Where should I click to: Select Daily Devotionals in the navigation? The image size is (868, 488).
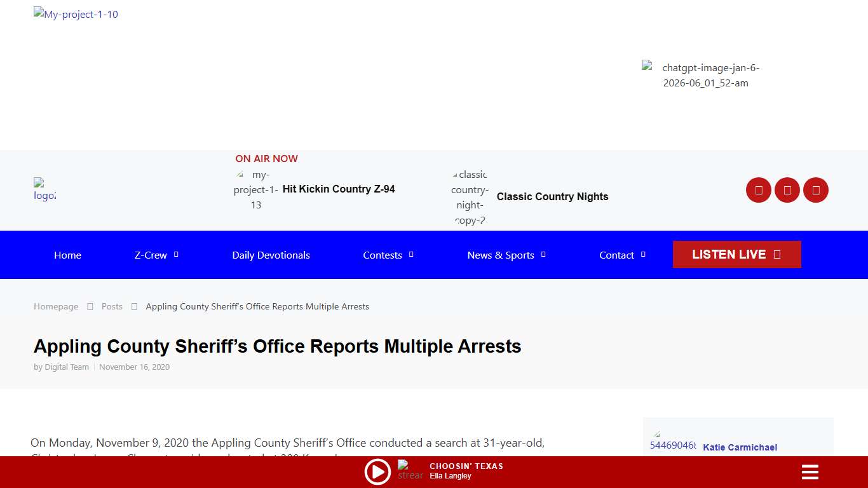(x=271, y=255)
